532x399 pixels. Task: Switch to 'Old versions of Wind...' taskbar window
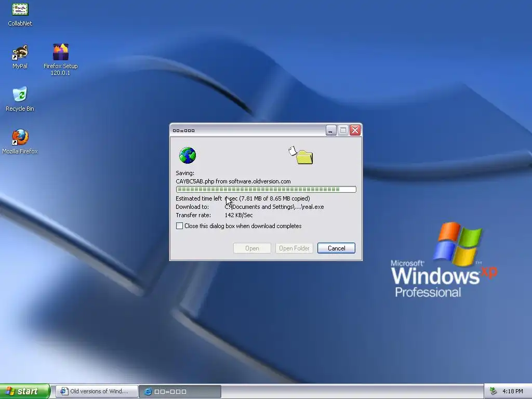(x=97, y=391)
